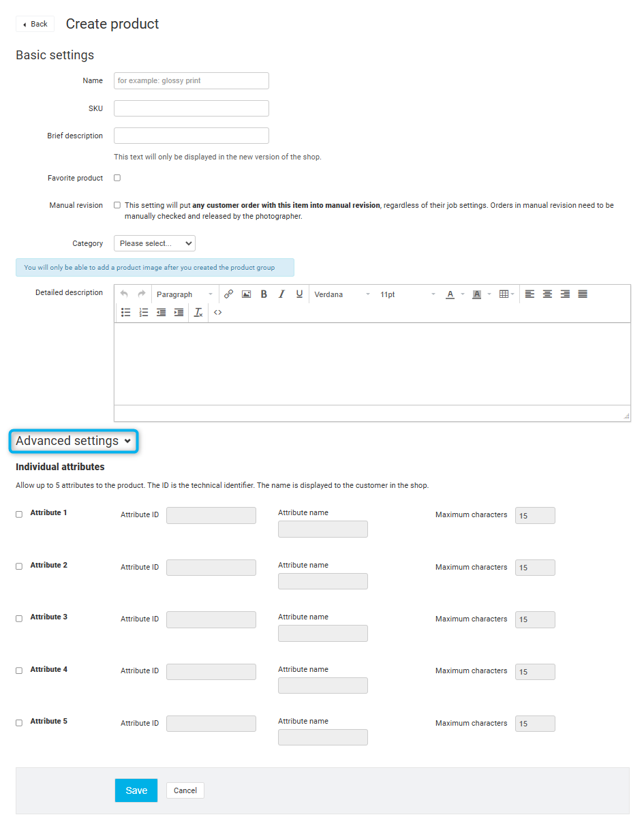Insert a numbered list
The image size is (644, 832).
(144, 312)
